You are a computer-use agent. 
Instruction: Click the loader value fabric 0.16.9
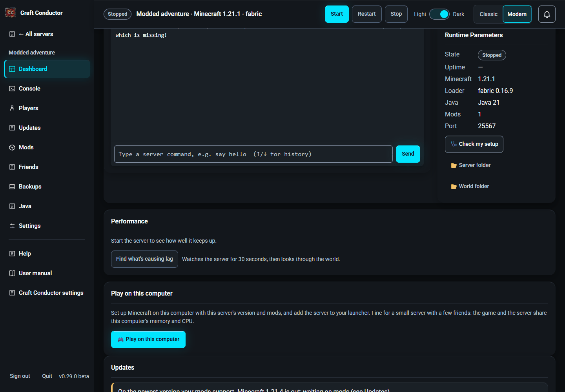tap(495, 91)
